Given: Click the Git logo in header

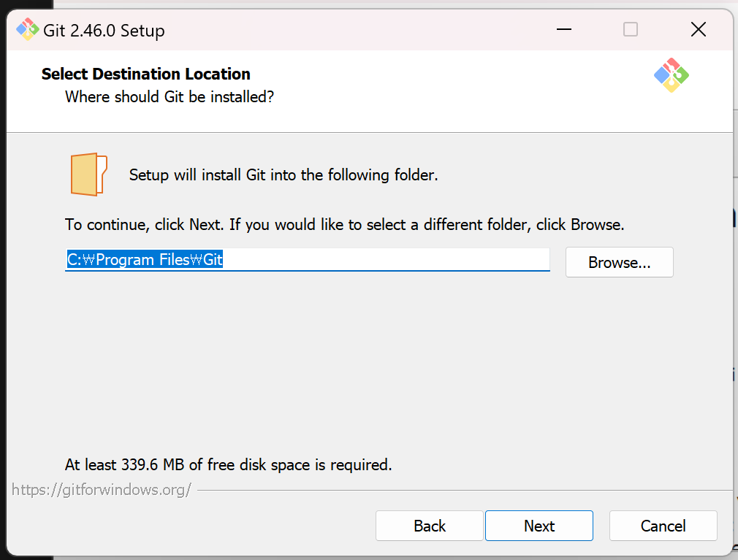Looking at the screenshot, I should coord(672,75).
